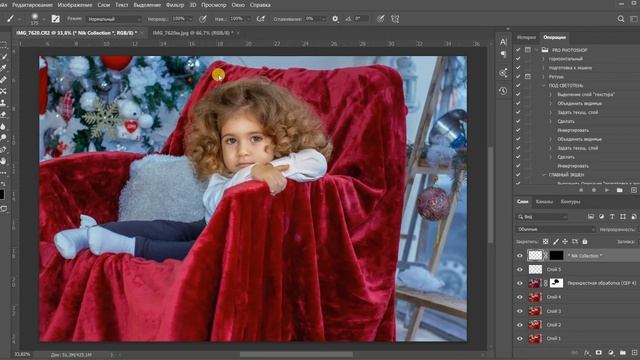The image size is (640, 360).
Task: Click the horizontal scrollbar below the canvas
Action: 296,354
